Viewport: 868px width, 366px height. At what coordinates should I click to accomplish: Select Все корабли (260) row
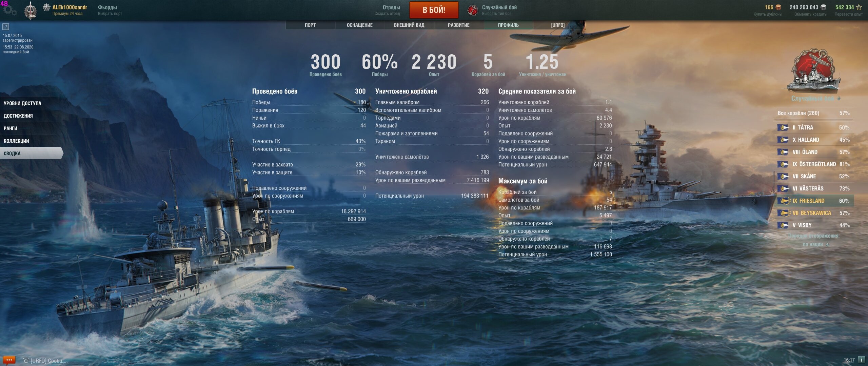click(x=814, y=113)
